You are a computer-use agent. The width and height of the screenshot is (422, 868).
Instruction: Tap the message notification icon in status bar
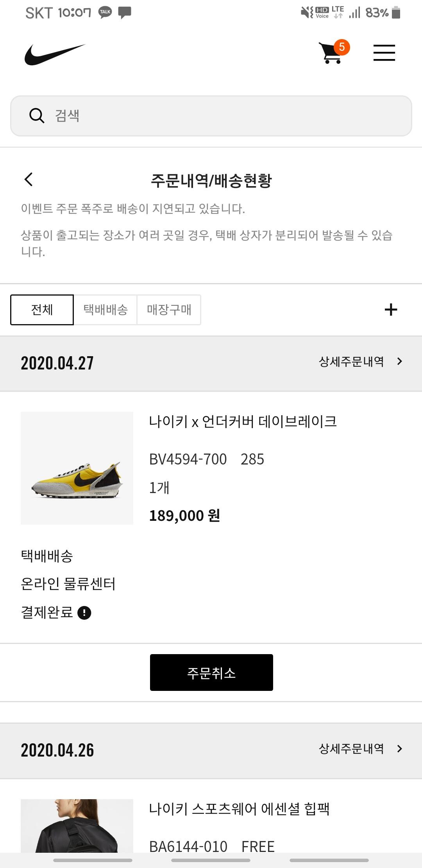point(125,13)
